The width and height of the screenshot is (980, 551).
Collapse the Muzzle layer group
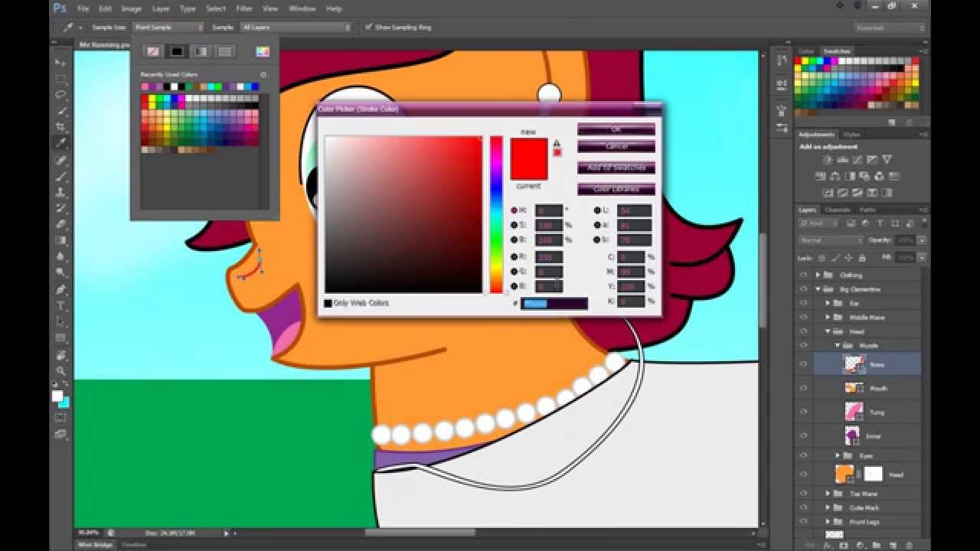click(x=838, y=345)
